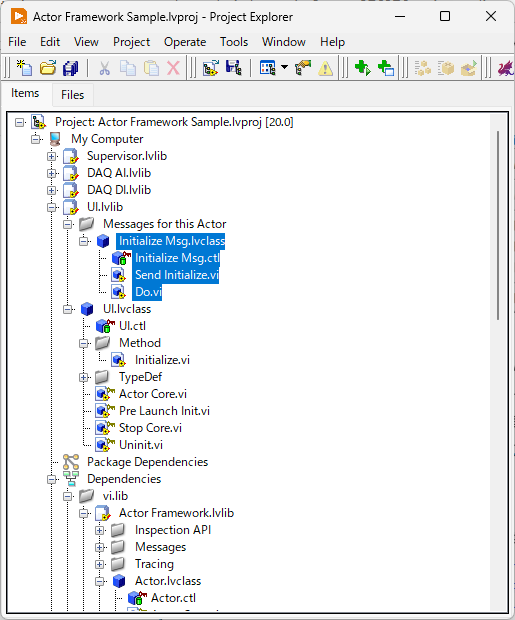Select Do.vi under Initialize Msg.lvclass

148,292
